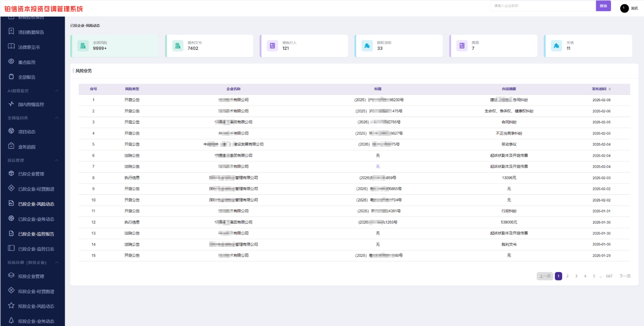
Task: Sort table by 发布时间 column arrow
Action: click(609, 89)
